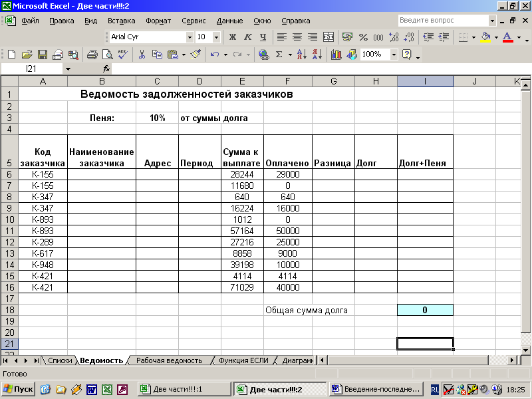Screen dimensions: 532x399
Task: Undo the last action
Action: click(x=214, y=55)
